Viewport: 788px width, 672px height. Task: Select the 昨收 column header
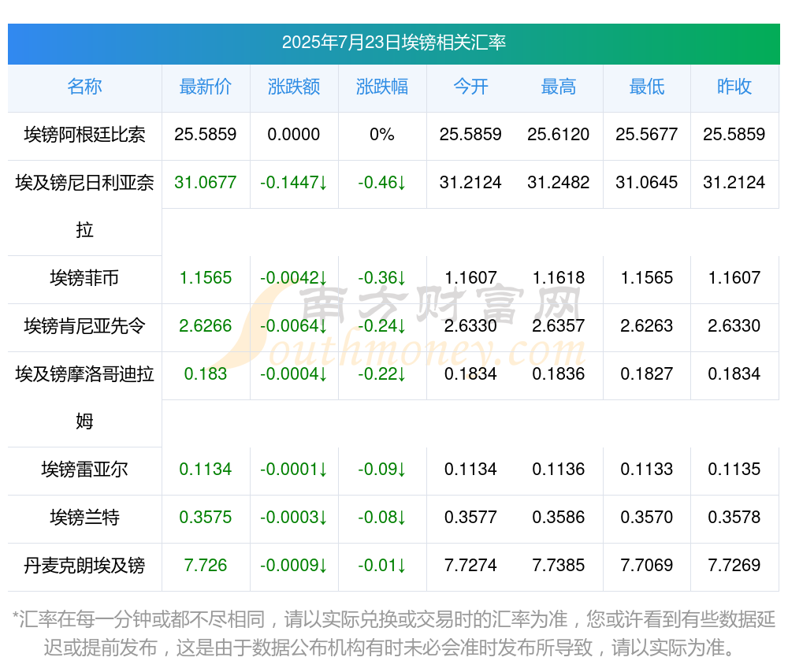(734, 87)
